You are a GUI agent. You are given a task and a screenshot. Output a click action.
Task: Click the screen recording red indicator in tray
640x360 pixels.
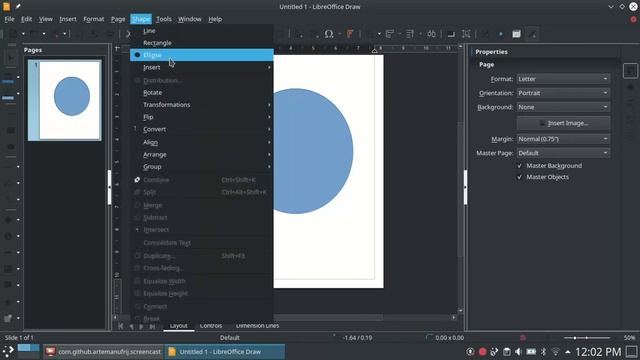tap(482, 352)
